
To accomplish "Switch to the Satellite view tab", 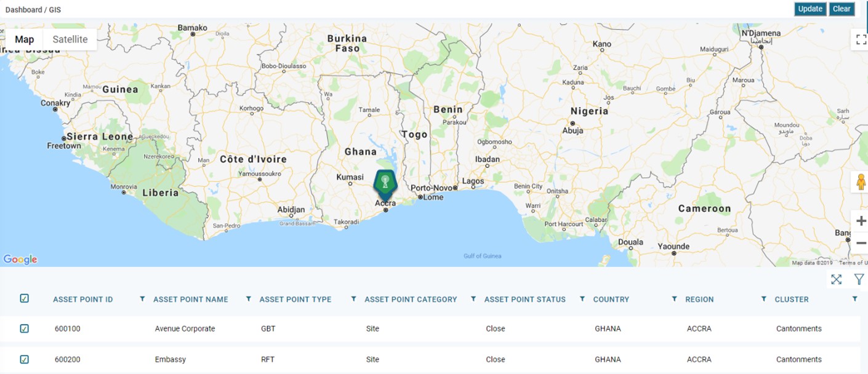I will point(70,39).
